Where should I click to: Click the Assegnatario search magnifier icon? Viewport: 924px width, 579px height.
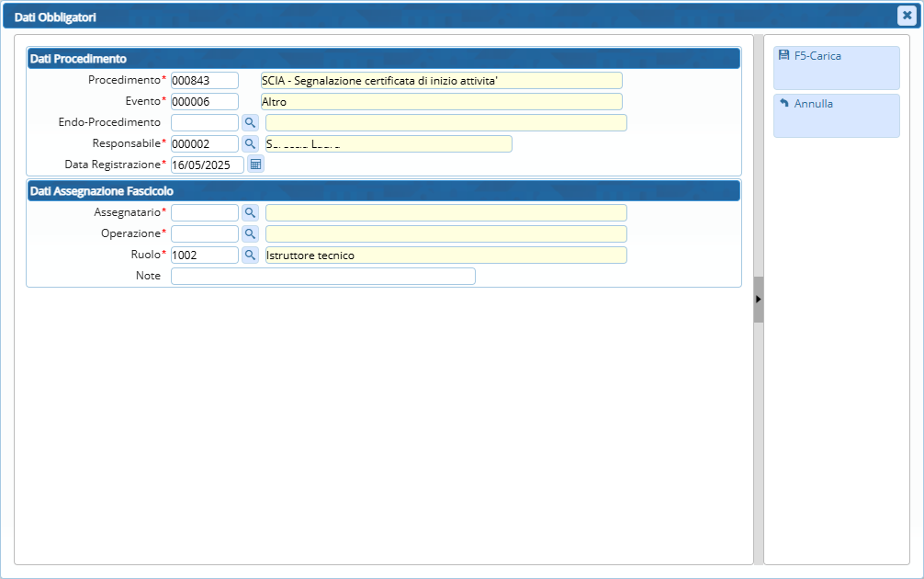250,212
